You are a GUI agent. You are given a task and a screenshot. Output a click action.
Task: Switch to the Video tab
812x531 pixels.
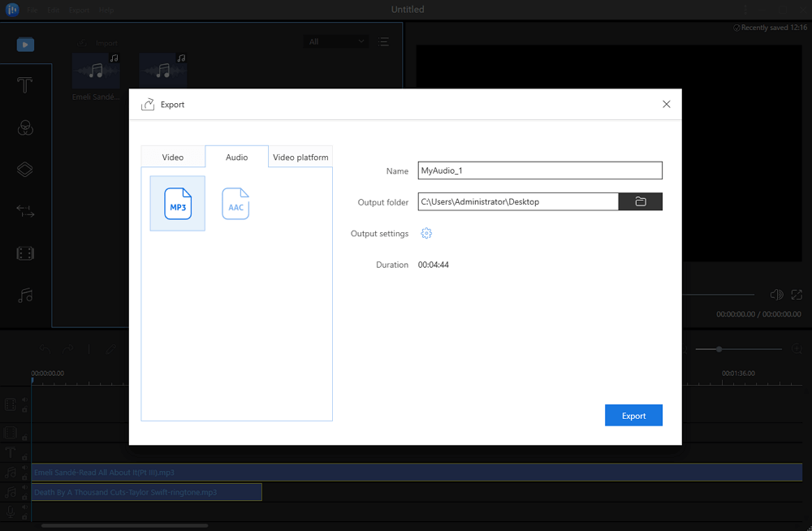[x=173, y=157]
